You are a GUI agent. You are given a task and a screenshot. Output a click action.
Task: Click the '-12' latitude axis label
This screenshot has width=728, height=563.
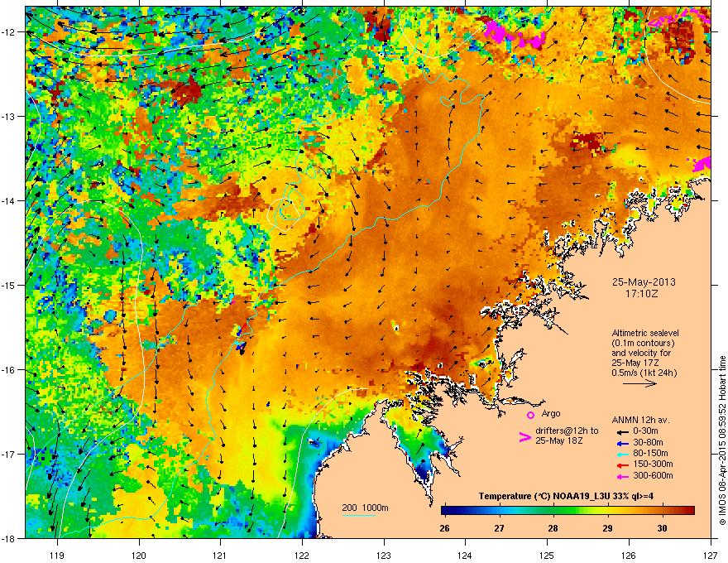pyautogui.click(x=8, y=31)
